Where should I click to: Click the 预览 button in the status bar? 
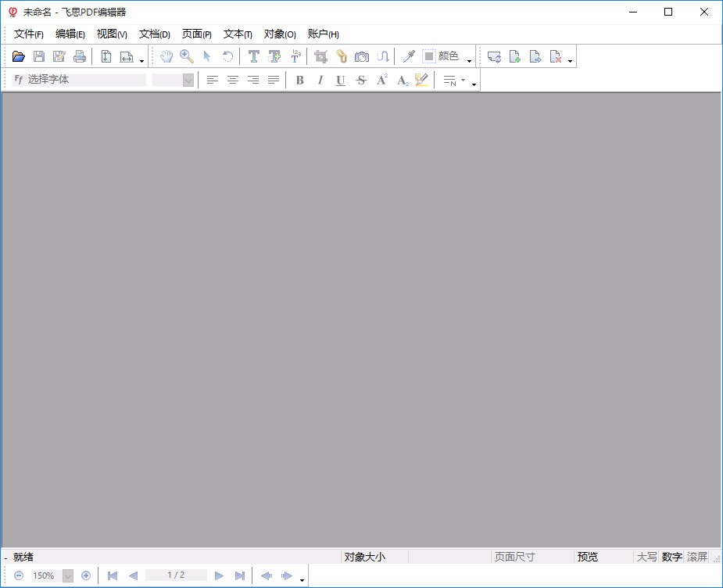[x=587, y=557]
